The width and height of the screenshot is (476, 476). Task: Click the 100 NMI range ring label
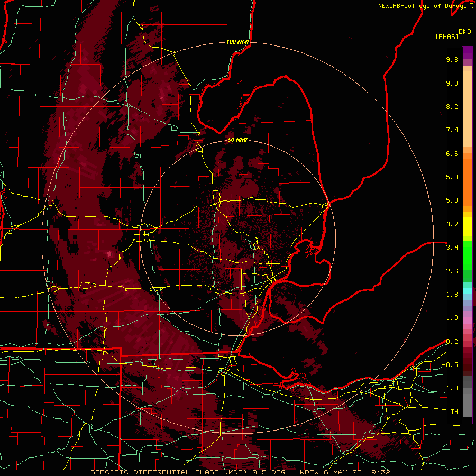(x=237, y=42)
